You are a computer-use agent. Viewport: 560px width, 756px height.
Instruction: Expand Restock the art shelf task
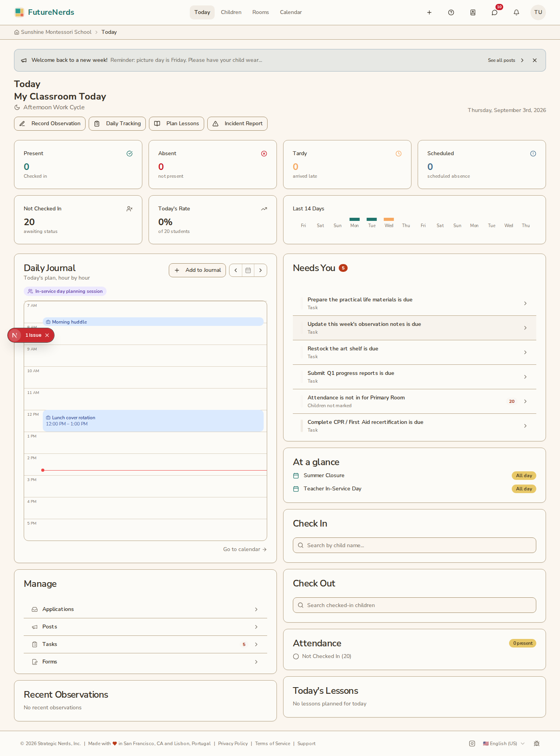coord(415,352)
